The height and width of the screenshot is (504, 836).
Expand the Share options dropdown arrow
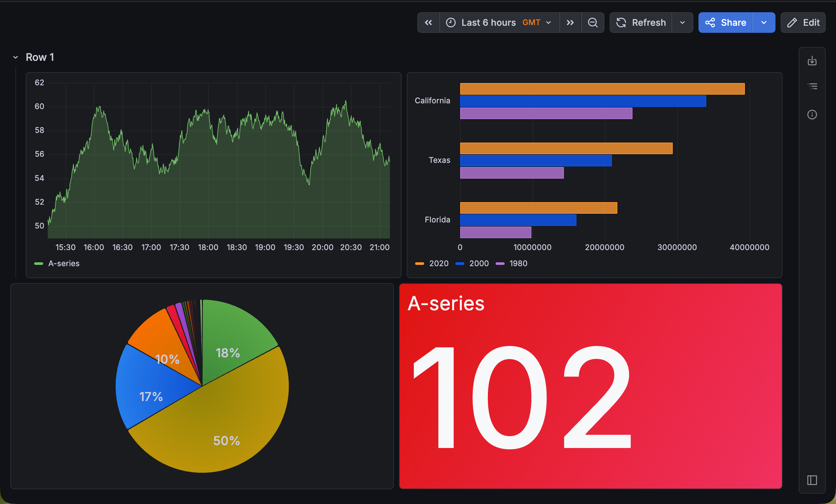764,23
